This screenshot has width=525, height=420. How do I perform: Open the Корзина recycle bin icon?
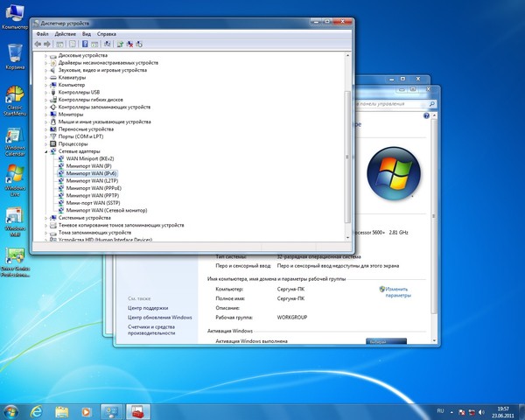15,56
